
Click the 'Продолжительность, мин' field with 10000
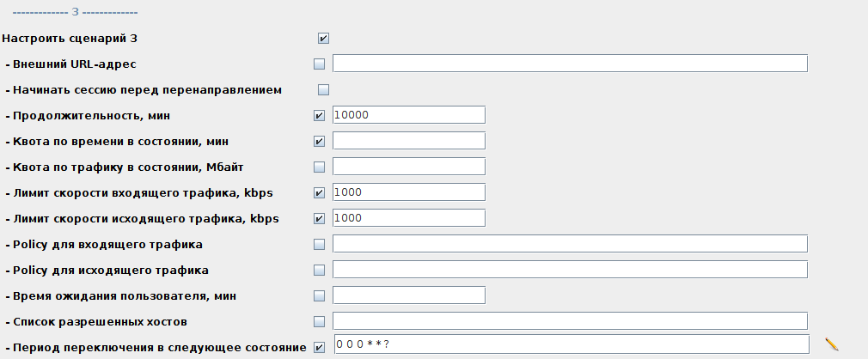pyautogui.click(x=408, y=115)
